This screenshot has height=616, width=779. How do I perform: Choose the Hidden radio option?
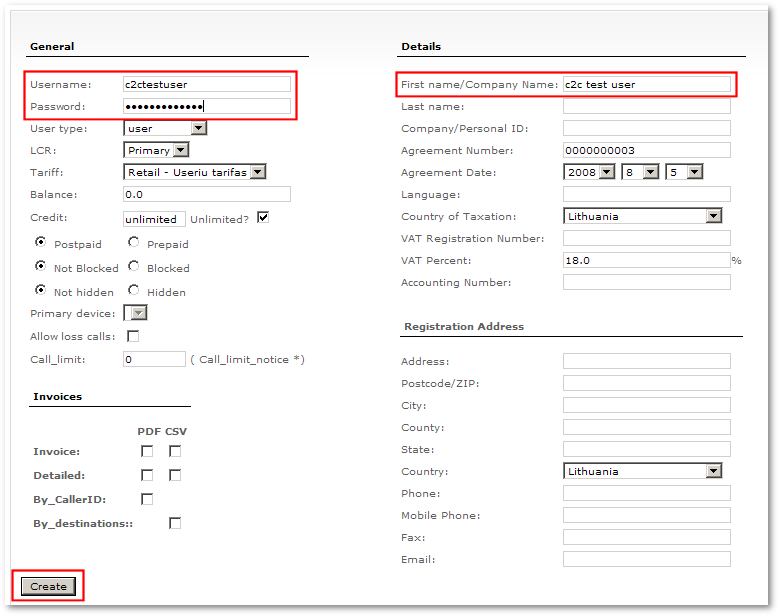(x=134, y=291)
